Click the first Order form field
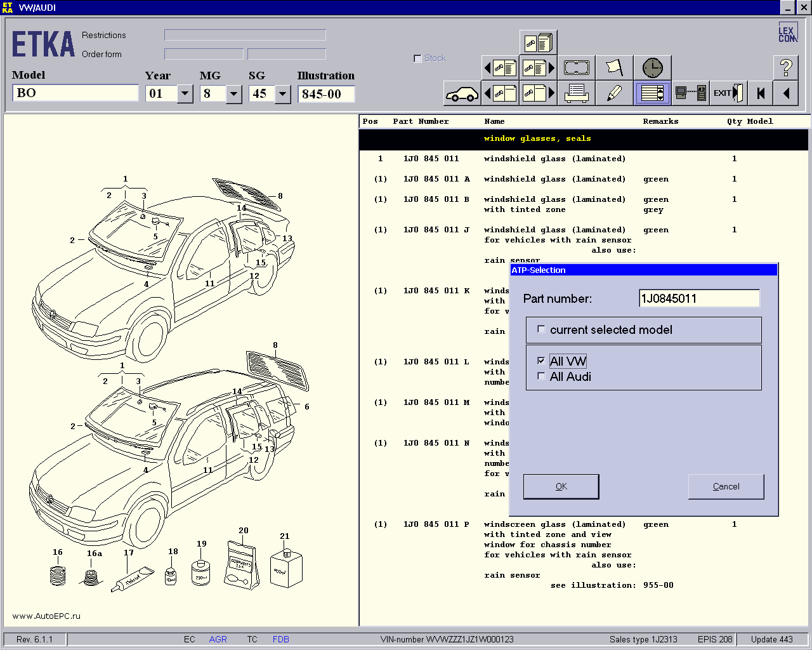This screenshot has height=650, width=812. 204,54
